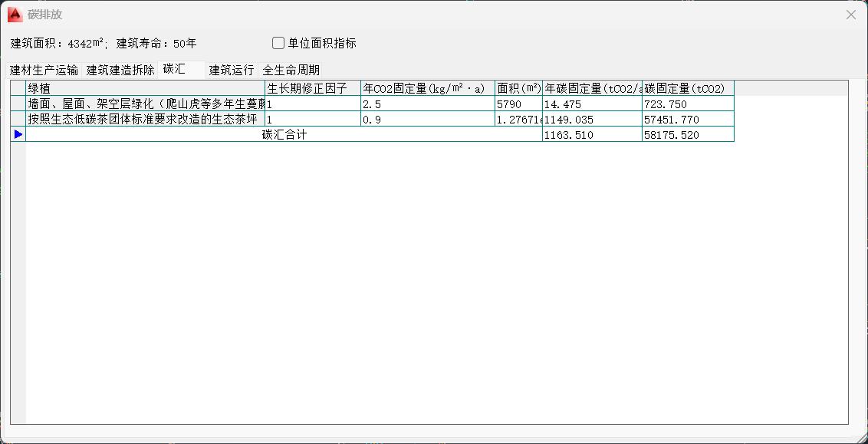The image size is (868, 444).
Task: Select the 碳汇合计 total row
Action: click(x=284, y=134)
